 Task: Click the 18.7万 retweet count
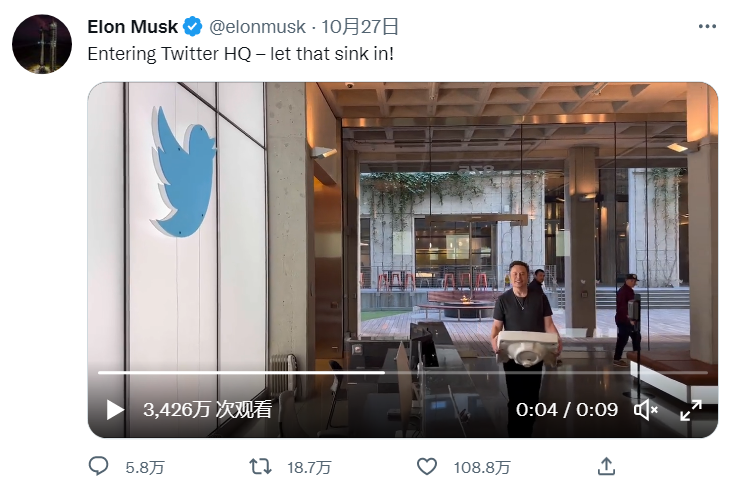coord(309,467)
